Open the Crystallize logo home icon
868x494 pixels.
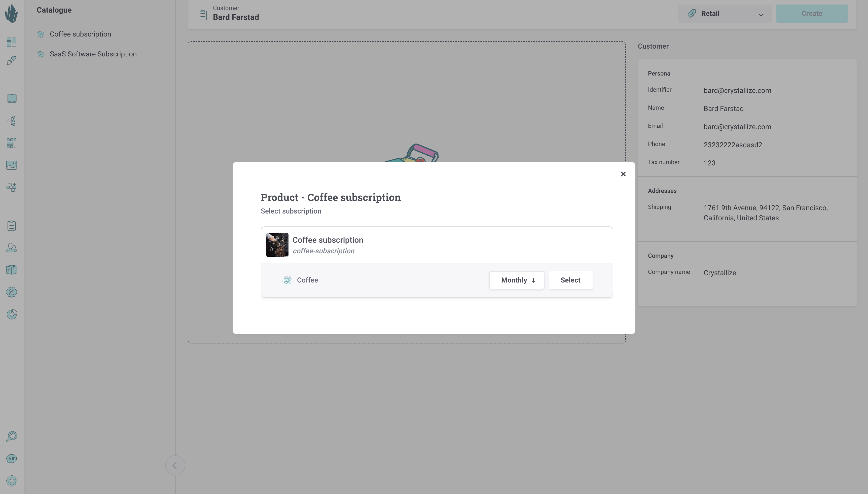(12, 14)
